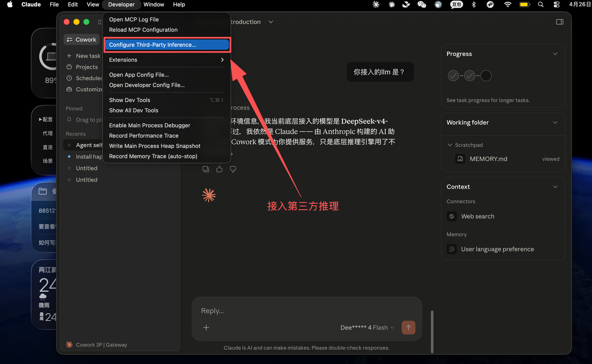592x364 pixels.
Task: Open Spotlight search from the menu bar
Action: point(541,5)
